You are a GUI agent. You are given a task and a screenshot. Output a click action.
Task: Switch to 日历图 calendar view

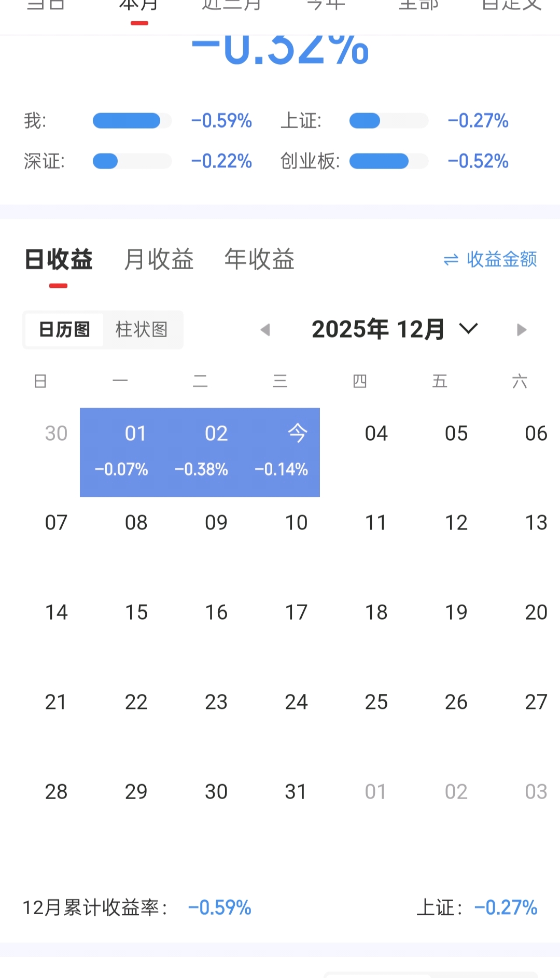point(64,330)
